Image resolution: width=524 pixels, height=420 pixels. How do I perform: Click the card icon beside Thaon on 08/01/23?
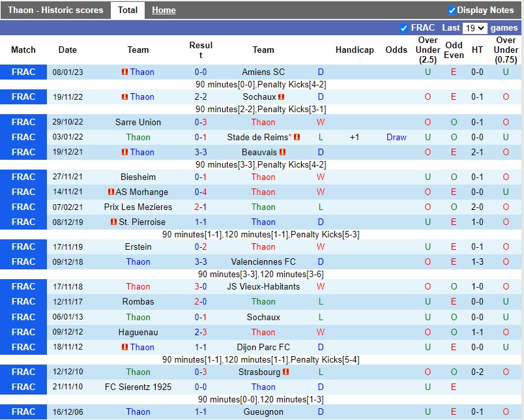[x=124, y=72]
